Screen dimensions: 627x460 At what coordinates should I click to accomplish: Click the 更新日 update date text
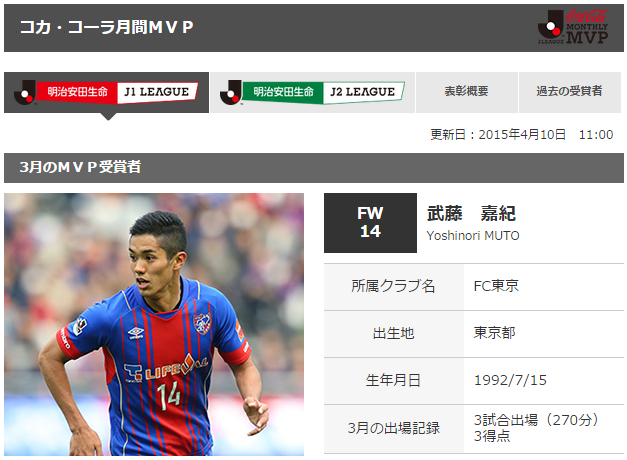pos(521,134)
